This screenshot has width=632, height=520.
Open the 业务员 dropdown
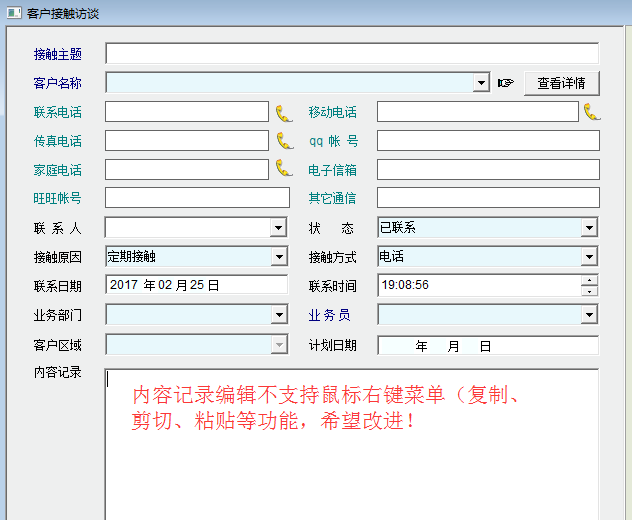(589, 315)
